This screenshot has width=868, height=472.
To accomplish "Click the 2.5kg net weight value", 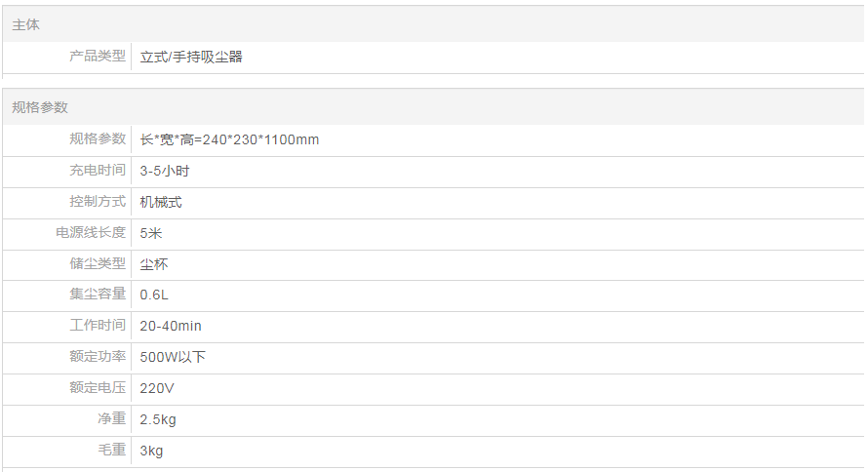I will (x=158, y=419).
